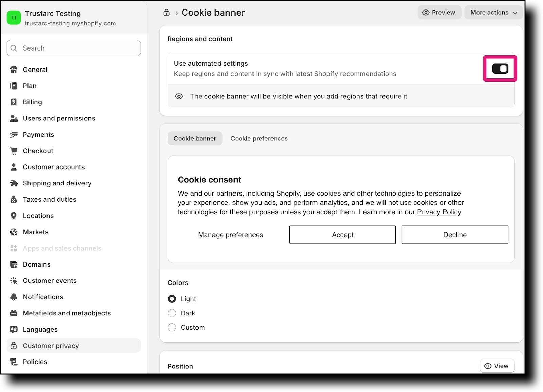Click the eye icon beside banner visibility note

pyautogui.click(x=179, y=96)
